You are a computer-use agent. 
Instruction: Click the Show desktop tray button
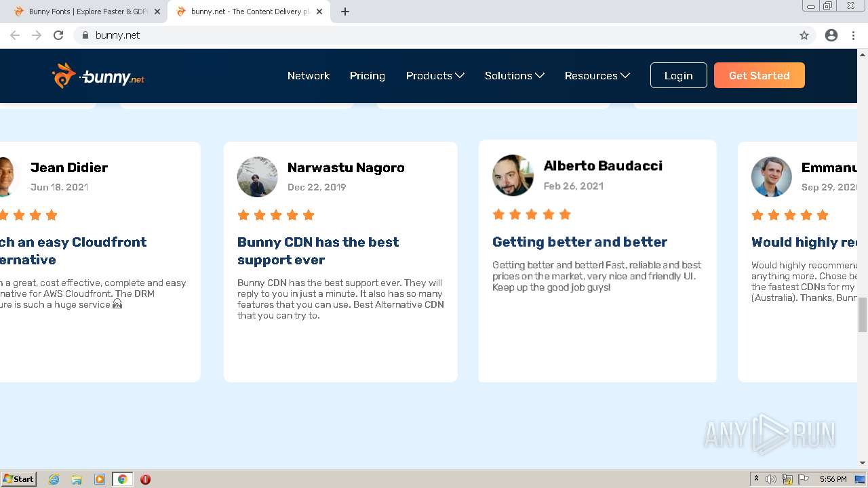point(861,479)
